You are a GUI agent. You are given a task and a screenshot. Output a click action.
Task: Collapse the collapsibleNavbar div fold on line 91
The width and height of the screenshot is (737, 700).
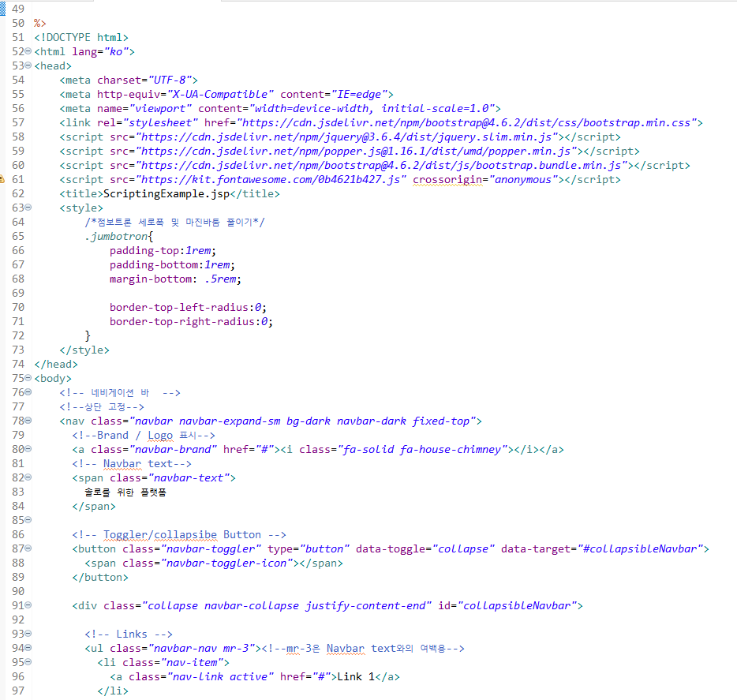coord(28,605)
